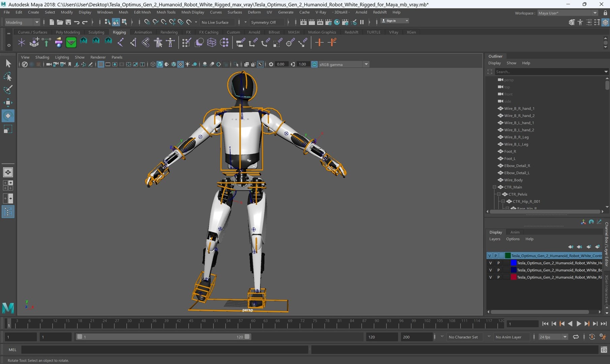The height and width of the screenshot is (364, 610).
Task: Open the Workspace Maya User dropdown
Action: pos(568,13)
